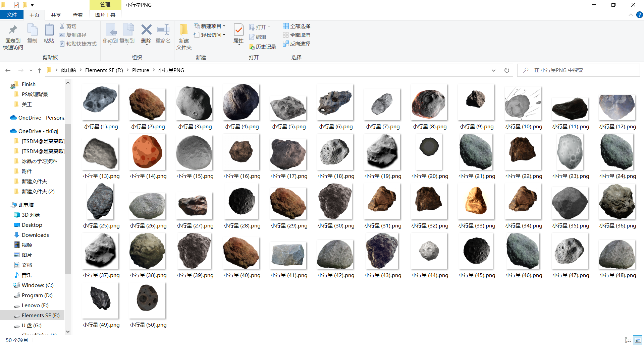Viewport: 644px width, 345px height.
Task: Click Invert Selection (反向选择)
Action: point(297,44)
